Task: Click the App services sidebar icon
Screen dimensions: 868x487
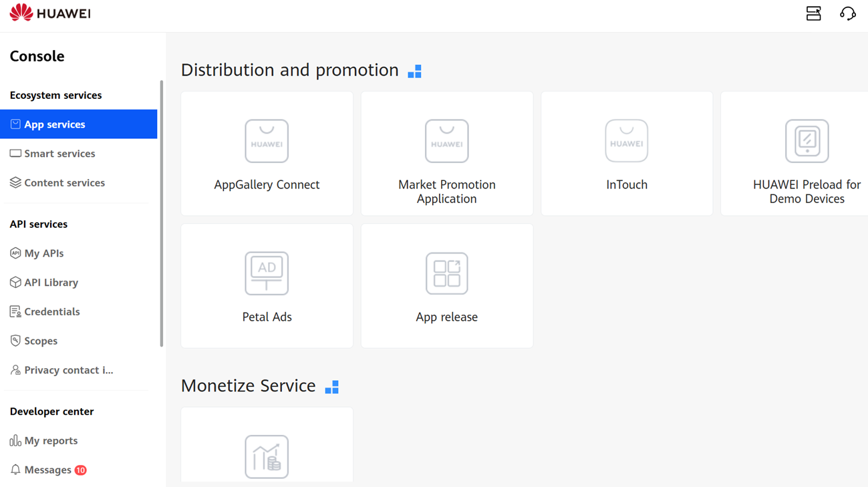Action: [15, 124]
